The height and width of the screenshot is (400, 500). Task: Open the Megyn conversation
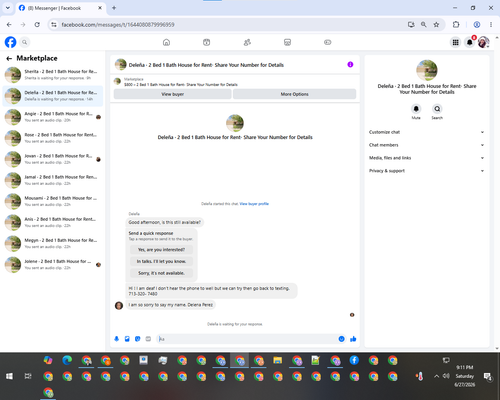pos(53,243)
